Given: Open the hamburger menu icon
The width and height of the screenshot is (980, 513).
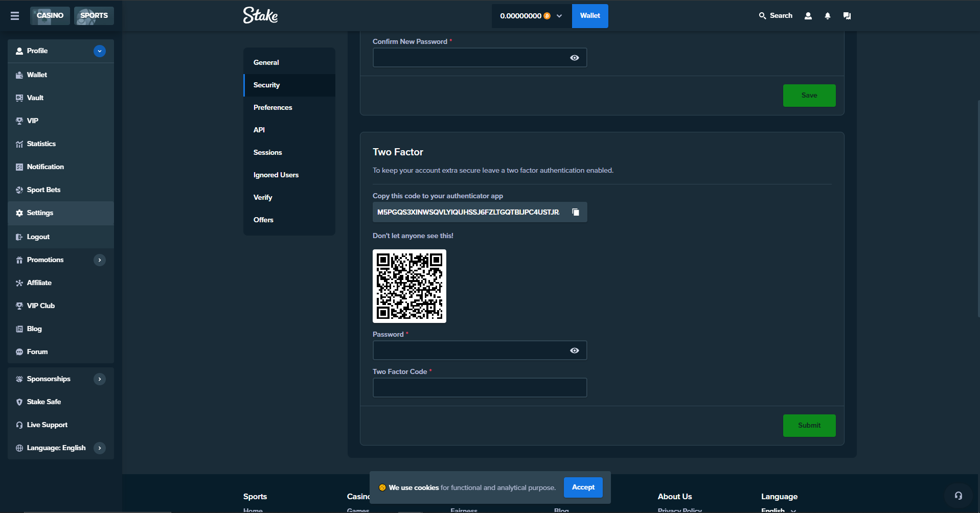Looking at the screenshot, I should [x=15, y=16].
